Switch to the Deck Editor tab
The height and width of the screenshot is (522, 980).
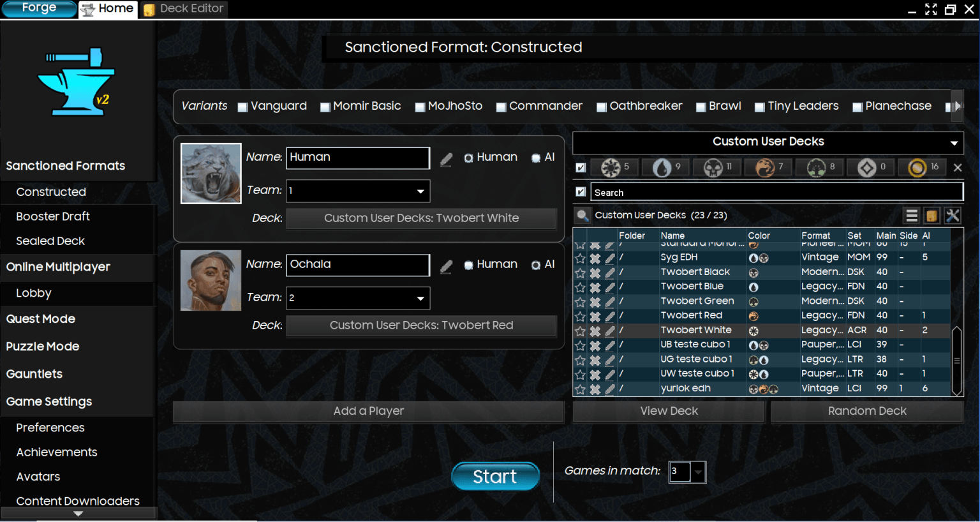[x=184, y=9]
